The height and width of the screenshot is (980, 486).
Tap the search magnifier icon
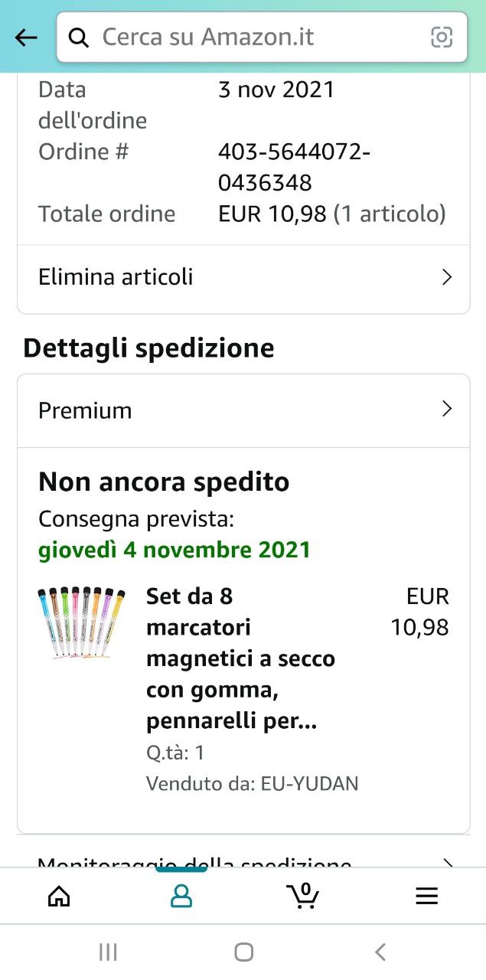tap(79, 38)
